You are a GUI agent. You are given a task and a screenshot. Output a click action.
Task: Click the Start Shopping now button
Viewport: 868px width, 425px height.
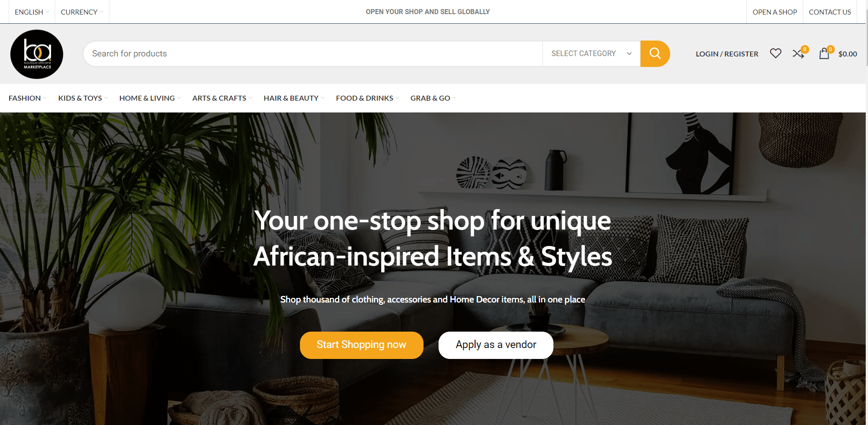tap(362, 345)
